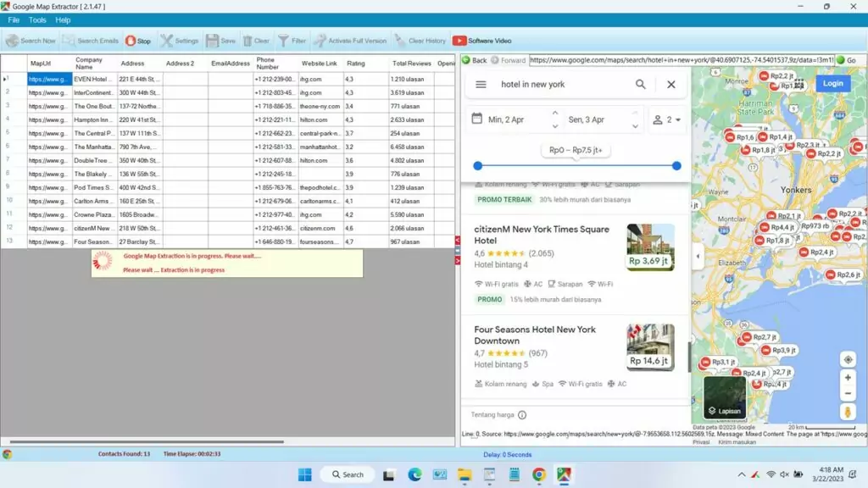Click the my-location icon on map
The height and width of the screenshot is (488, 868).
click(x=848, y=359)
